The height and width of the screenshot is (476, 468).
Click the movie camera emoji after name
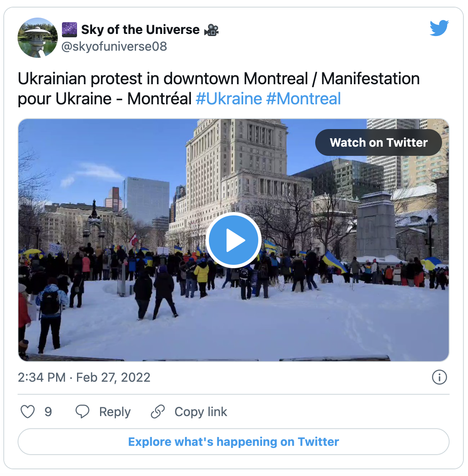211,30
